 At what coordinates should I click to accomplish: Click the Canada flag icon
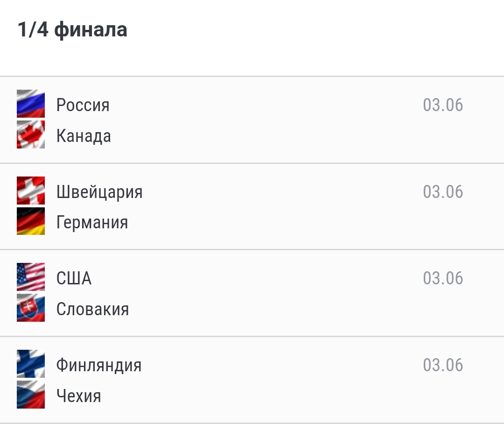(x=31, y=134)
